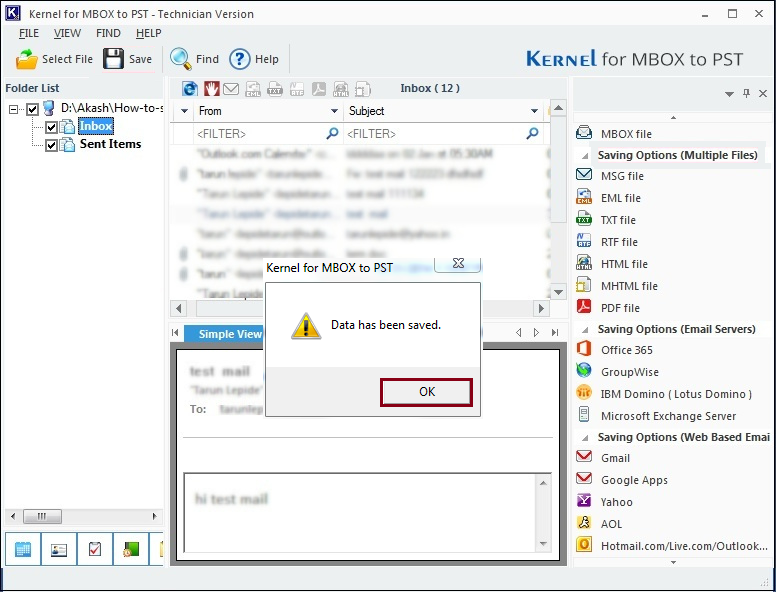Open the HELP menu
776x592 pixels.
148,33
